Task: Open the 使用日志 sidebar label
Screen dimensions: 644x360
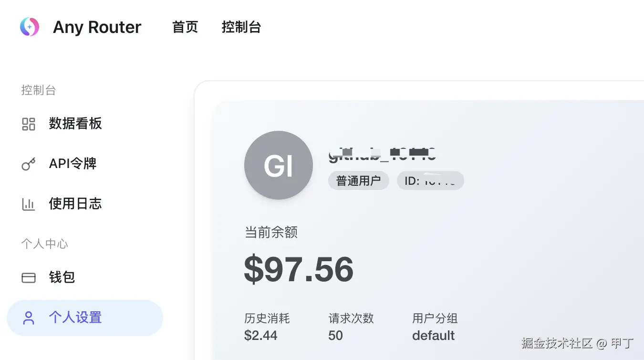Action: 75,204
